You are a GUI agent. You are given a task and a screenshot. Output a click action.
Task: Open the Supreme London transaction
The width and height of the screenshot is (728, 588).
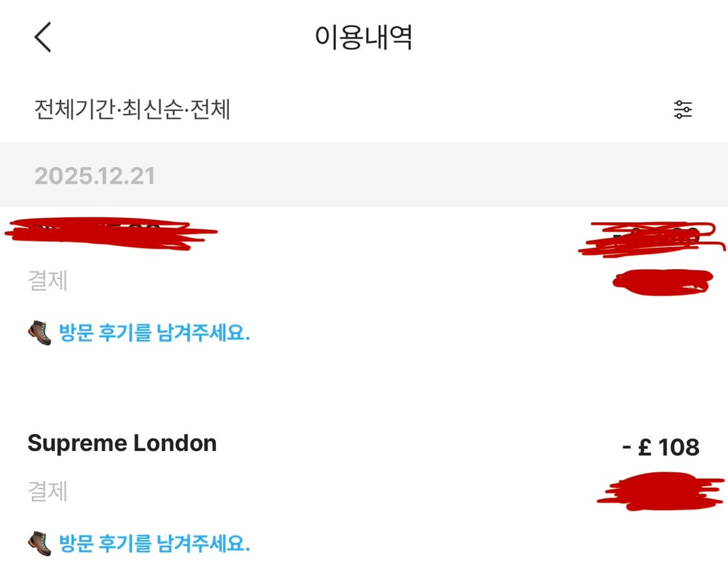[122, 444]
